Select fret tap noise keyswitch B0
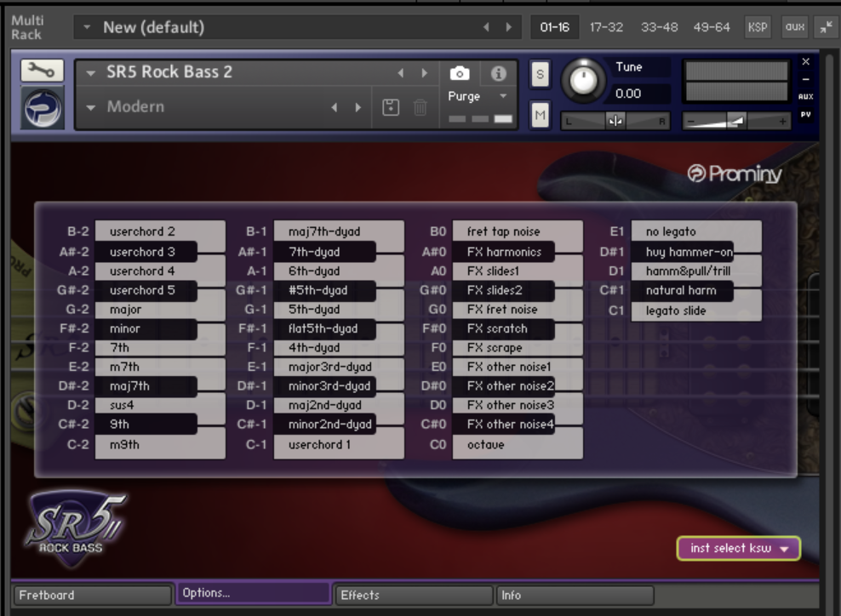 (x=518, y=231)
